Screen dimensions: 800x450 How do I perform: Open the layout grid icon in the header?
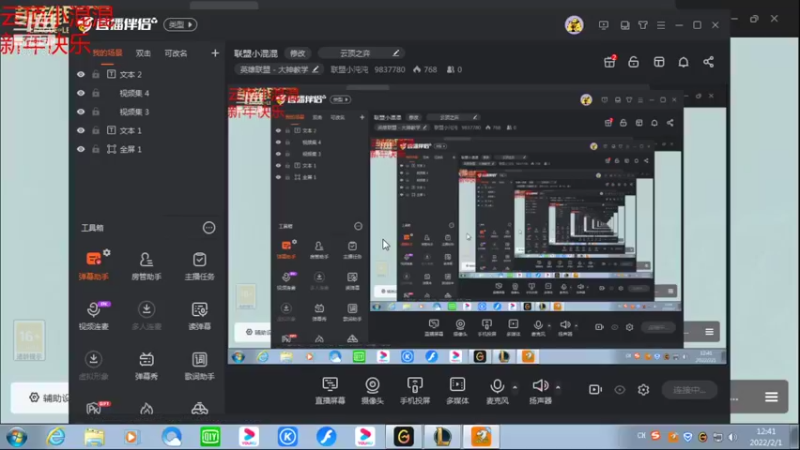point(659,62)
